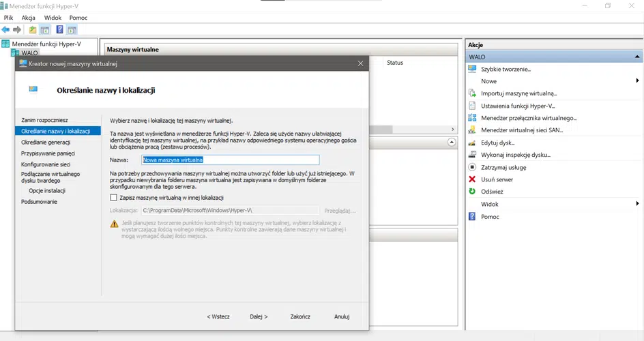The height and width of the screenshot is (341, 644).
Task: Open the Akcja menu
Action: [29, 18]
